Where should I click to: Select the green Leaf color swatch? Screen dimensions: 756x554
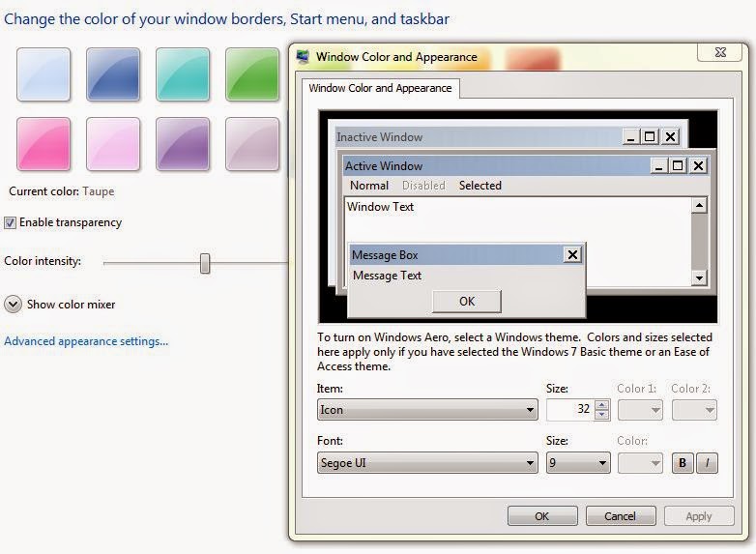(252, 74)
